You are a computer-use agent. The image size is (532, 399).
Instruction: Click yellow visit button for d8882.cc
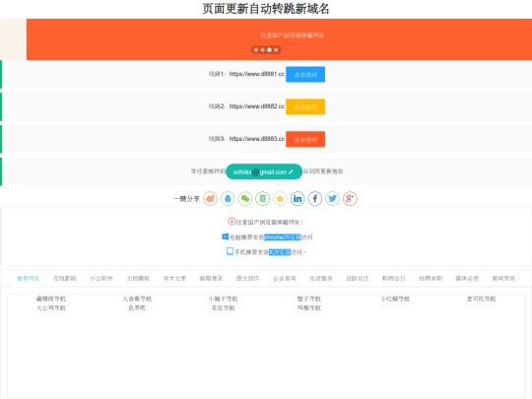tap(305, 106)
